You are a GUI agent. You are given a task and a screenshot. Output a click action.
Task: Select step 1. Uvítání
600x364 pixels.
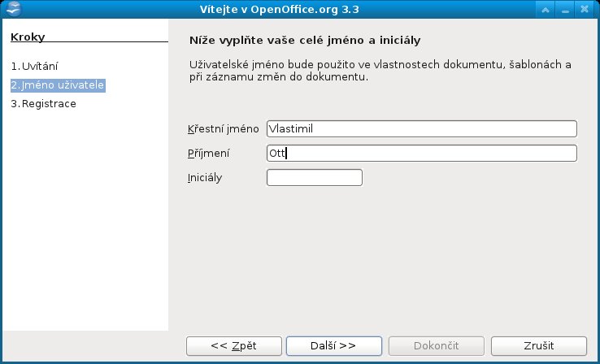click(x=34, y=66)
